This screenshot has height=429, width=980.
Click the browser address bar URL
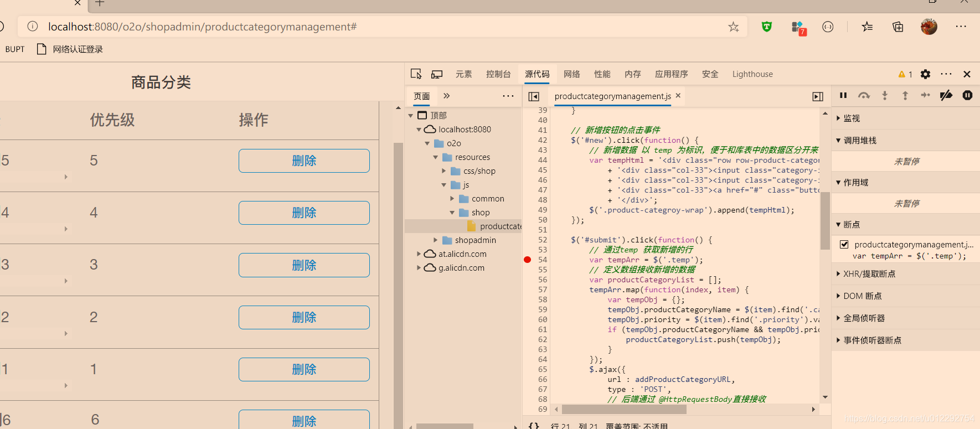click(203, 27)
